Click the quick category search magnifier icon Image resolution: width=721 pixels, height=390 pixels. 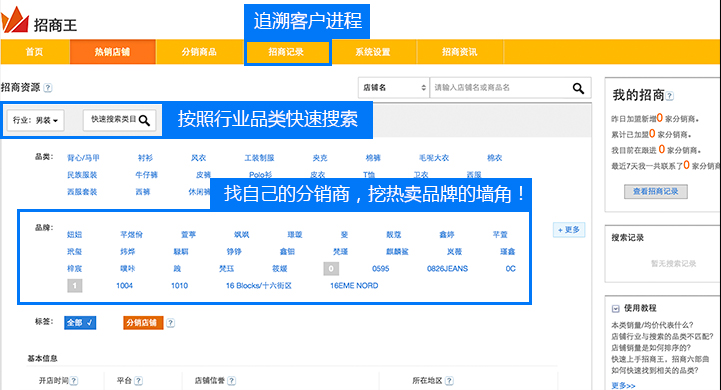(x=144, y=120)
